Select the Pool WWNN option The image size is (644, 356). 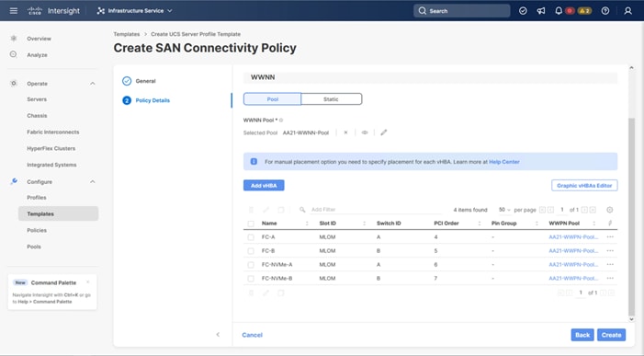tap(272, 99)
